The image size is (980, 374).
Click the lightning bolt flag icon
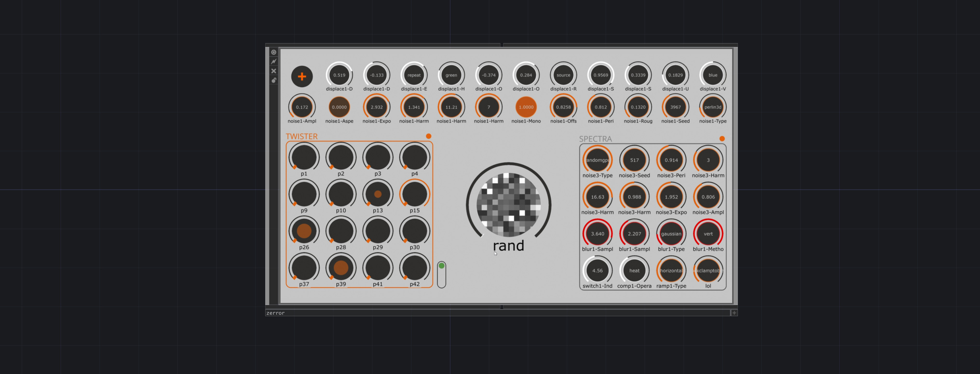(x=274, y=61)
